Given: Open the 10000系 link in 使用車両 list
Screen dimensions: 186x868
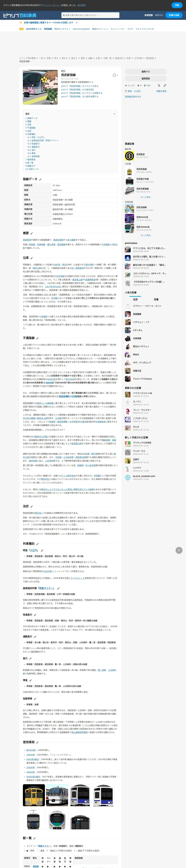Looking at the screenshot, I should pos(30,755).
